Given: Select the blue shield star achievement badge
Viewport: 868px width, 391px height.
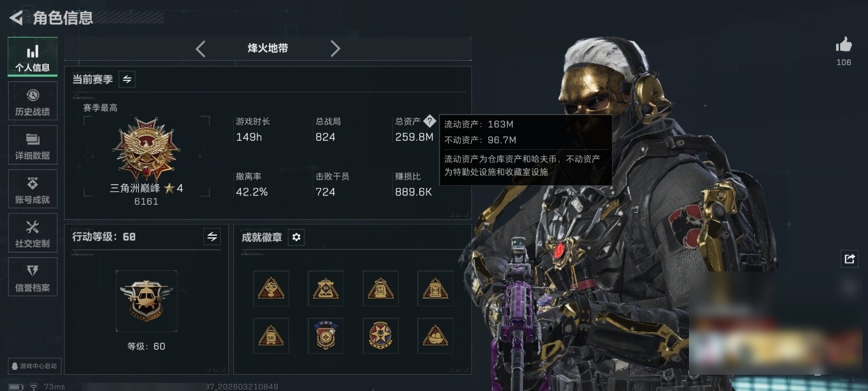Looking at the screenshot, I should (325, 336).
